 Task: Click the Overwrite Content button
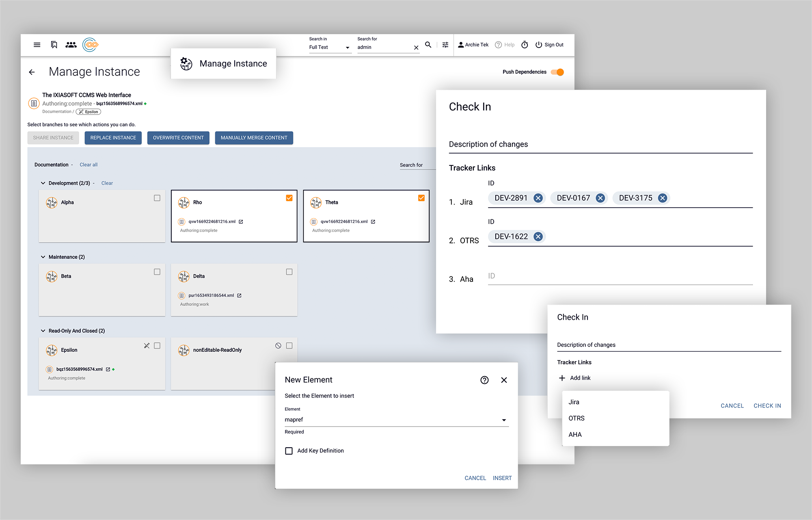coord(178,138)
